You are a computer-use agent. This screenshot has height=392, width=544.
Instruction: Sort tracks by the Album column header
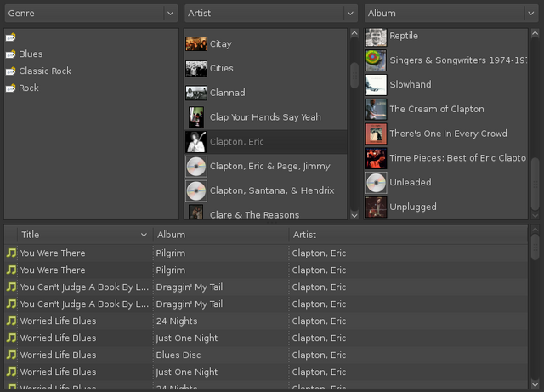coord(221,235)
